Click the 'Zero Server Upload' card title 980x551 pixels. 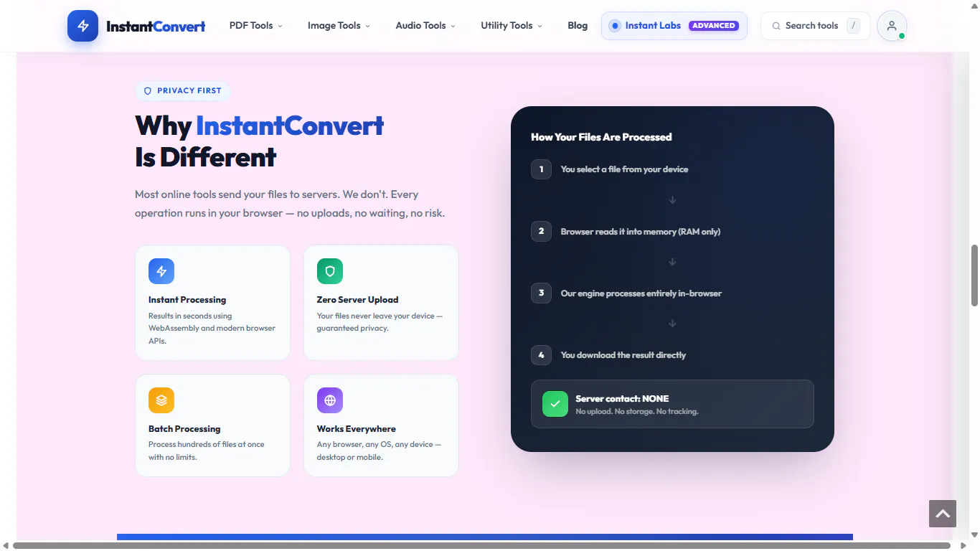tap(357, 300)
